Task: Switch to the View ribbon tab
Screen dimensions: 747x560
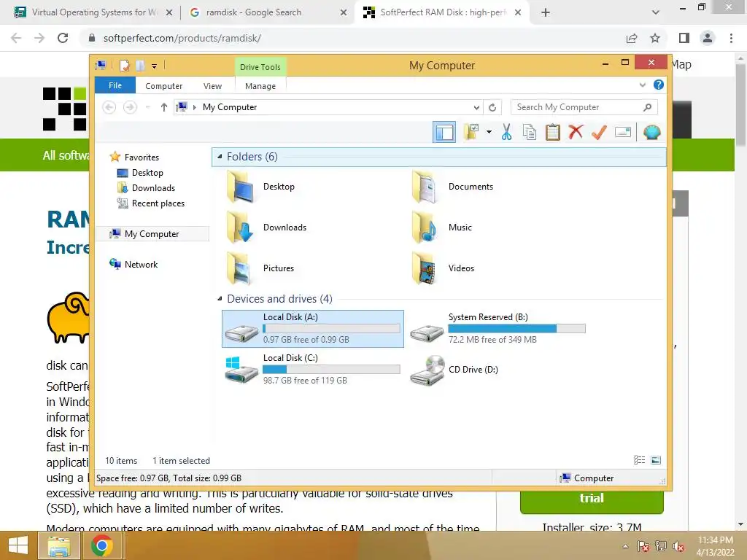Action: [212, 86]
